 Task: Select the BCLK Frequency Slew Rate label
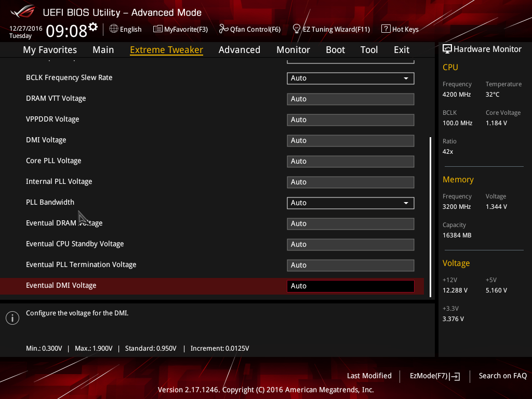click(x=69, y=78)
